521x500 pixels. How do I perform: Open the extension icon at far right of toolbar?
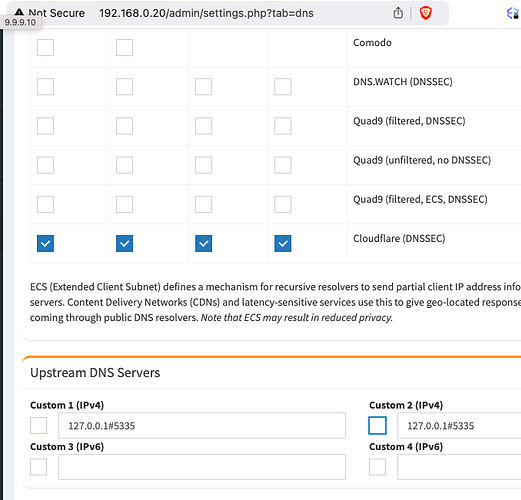513,13
